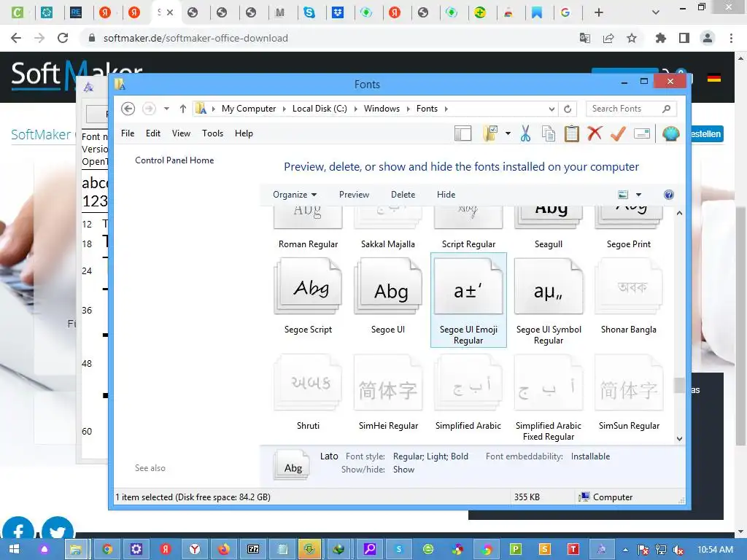Open the Help menu in Fonts window
This screenshot has height=560, width=747.
pos(244,133)
